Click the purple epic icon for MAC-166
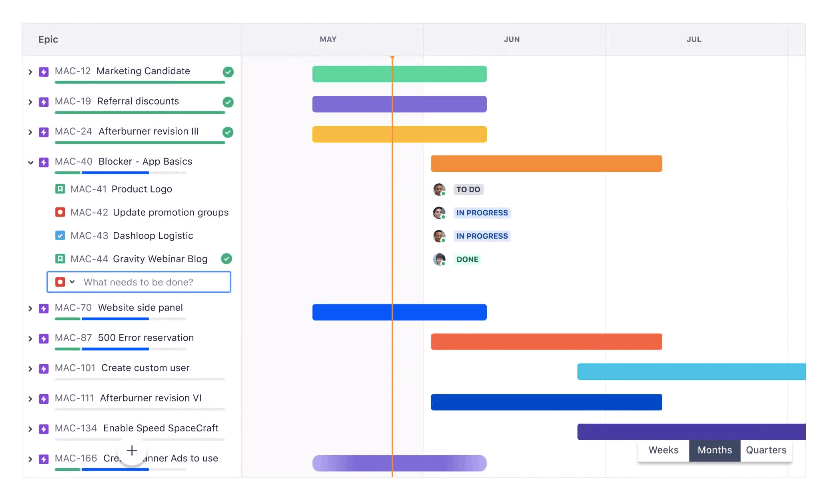831x504 pixels. click(x=44, y=459)
